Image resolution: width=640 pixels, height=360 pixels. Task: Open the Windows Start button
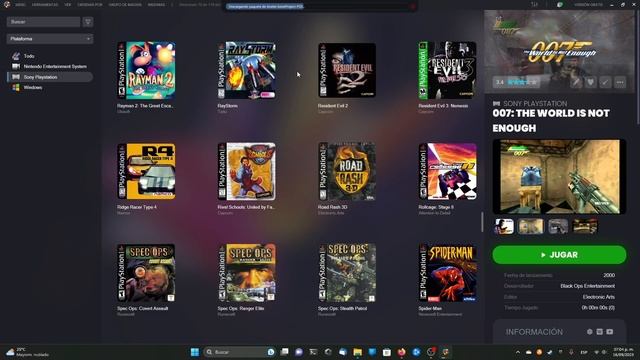pos(195,352)
